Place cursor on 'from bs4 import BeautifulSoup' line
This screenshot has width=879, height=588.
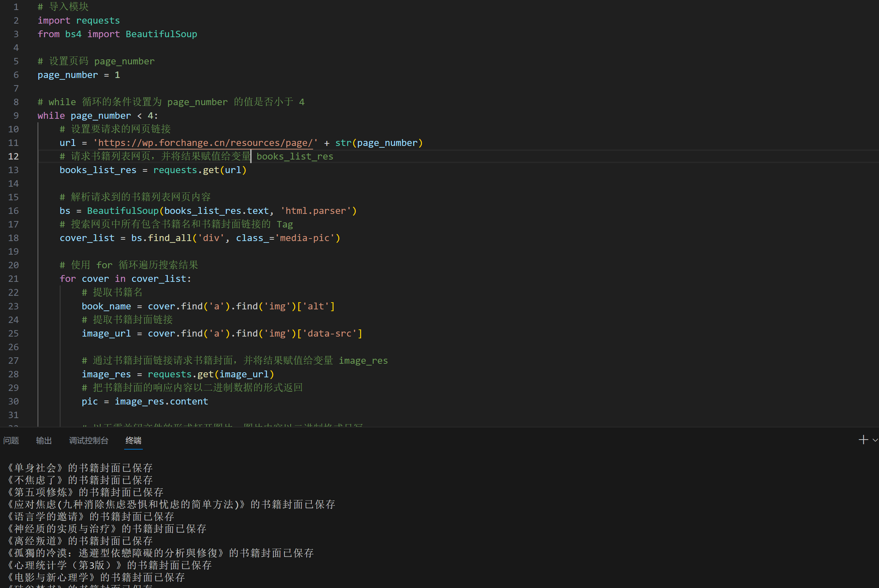coord(117,34)
